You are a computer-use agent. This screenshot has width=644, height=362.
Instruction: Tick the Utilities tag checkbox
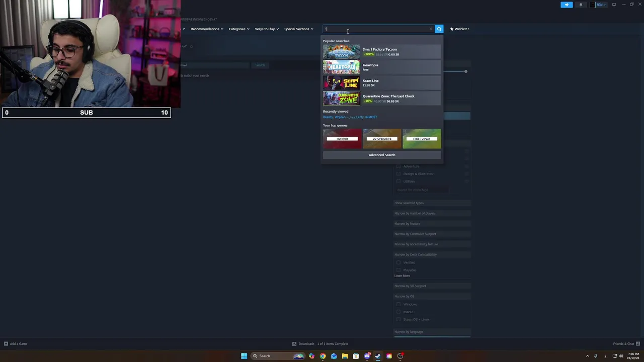click(x=398, y=182)
